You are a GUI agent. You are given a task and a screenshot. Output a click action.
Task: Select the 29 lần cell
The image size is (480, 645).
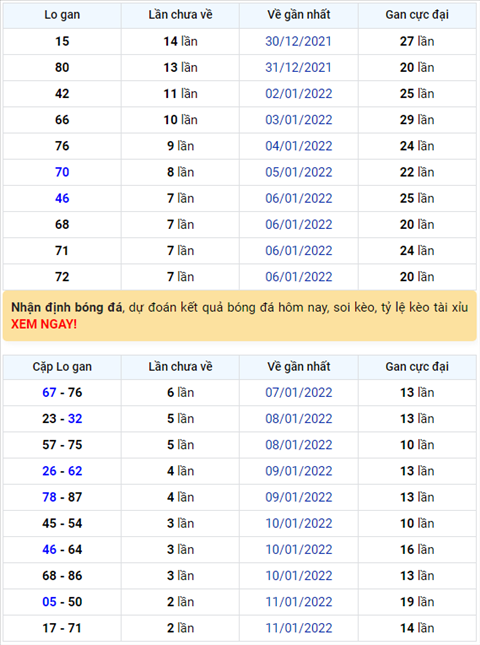417,120
